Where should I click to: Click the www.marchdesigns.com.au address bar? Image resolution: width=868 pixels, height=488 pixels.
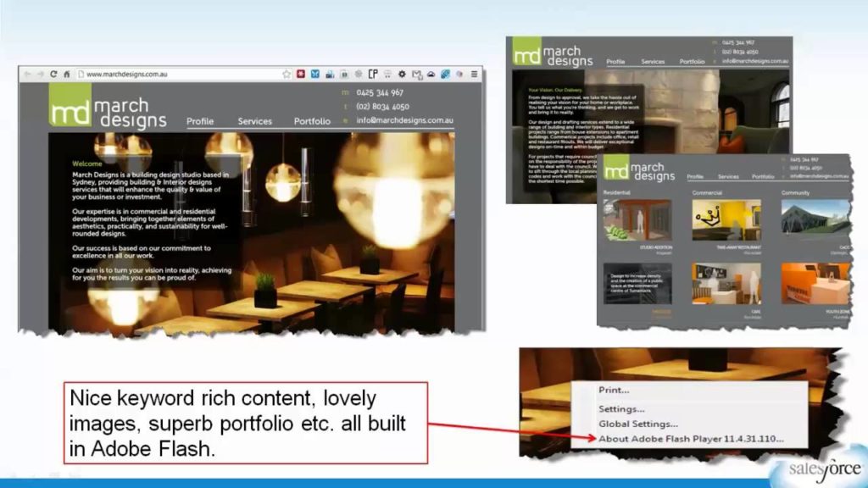(184, 75)
